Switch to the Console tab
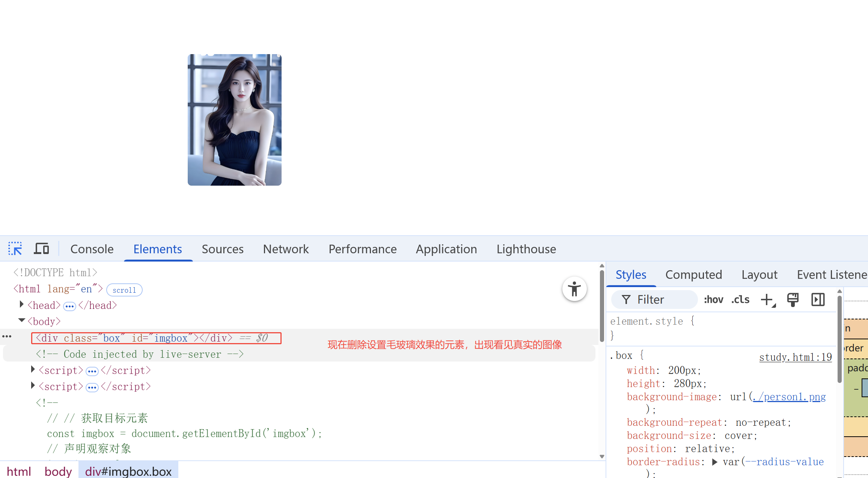The width and height of the screenshot is (868, 478). [92, 249]
